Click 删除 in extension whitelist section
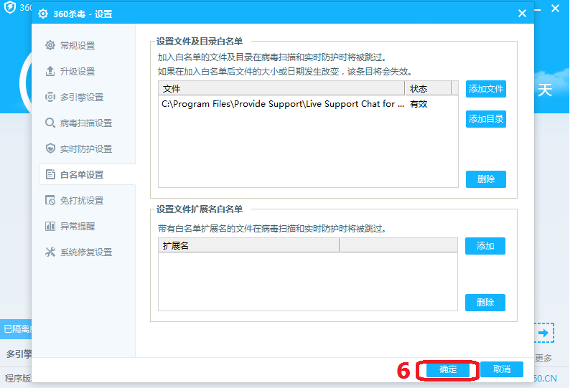Viewport: 588px width, 388px height. coord(485,302)
